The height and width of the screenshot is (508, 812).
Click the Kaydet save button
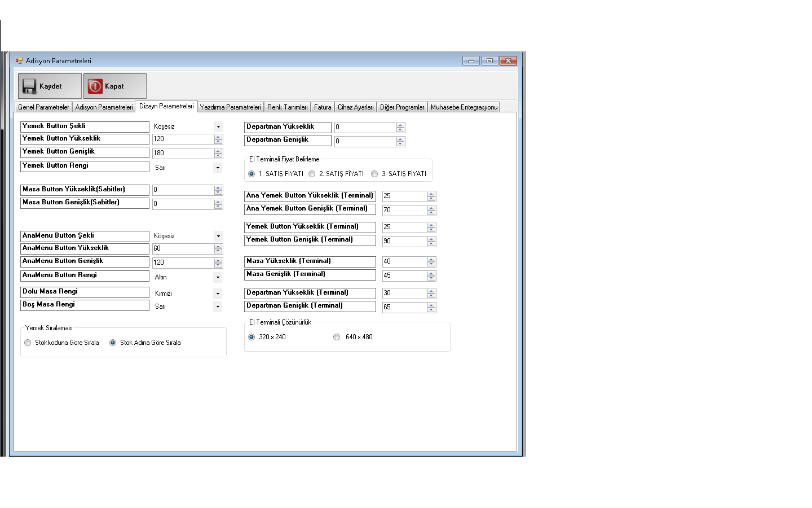pyautogui.click(x=50, y=86)
